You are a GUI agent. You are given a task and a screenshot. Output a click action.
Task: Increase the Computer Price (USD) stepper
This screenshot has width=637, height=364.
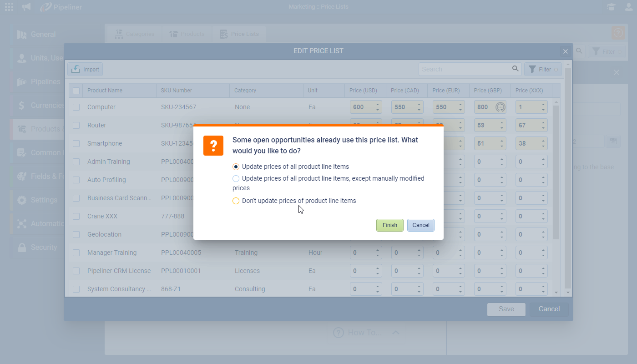click(x=377, y=104)
